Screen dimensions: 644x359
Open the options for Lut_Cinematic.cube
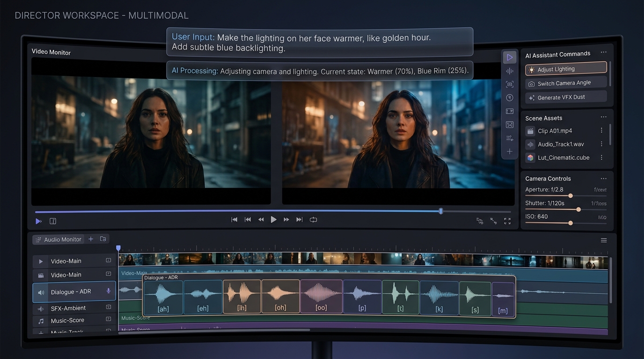click(601, 158)
